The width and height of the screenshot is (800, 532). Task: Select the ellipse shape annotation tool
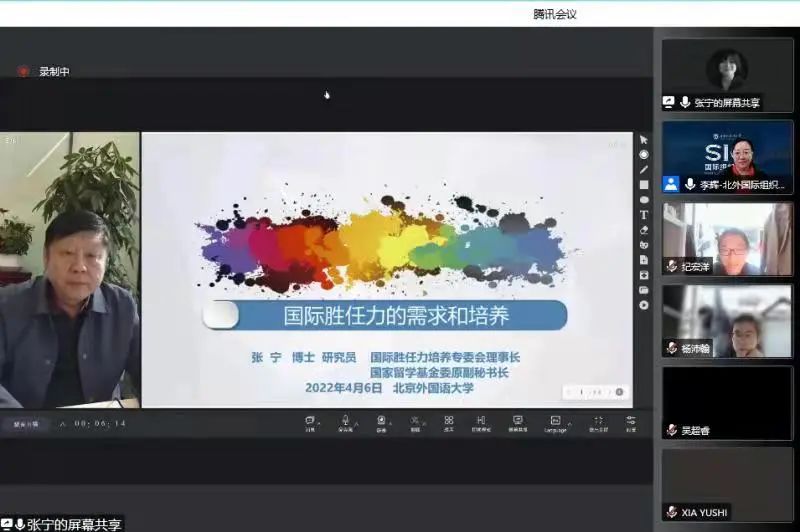tap(644, 200)
